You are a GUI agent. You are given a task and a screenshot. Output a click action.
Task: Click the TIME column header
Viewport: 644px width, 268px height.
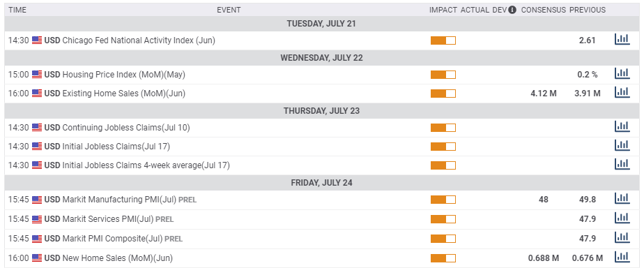[x=17, y=10]
